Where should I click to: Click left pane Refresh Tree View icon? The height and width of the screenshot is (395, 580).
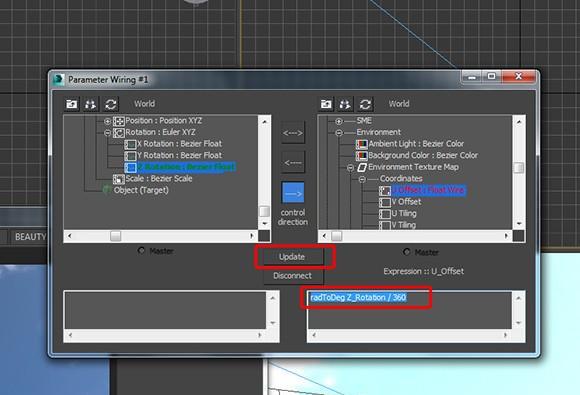pyautogui.click(x=111, y=104)
